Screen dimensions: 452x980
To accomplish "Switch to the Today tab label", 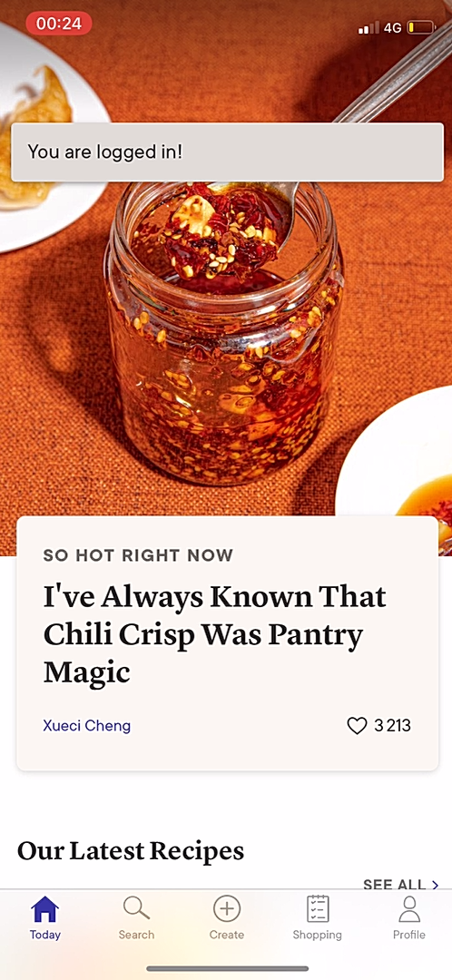I will (45, 935).
